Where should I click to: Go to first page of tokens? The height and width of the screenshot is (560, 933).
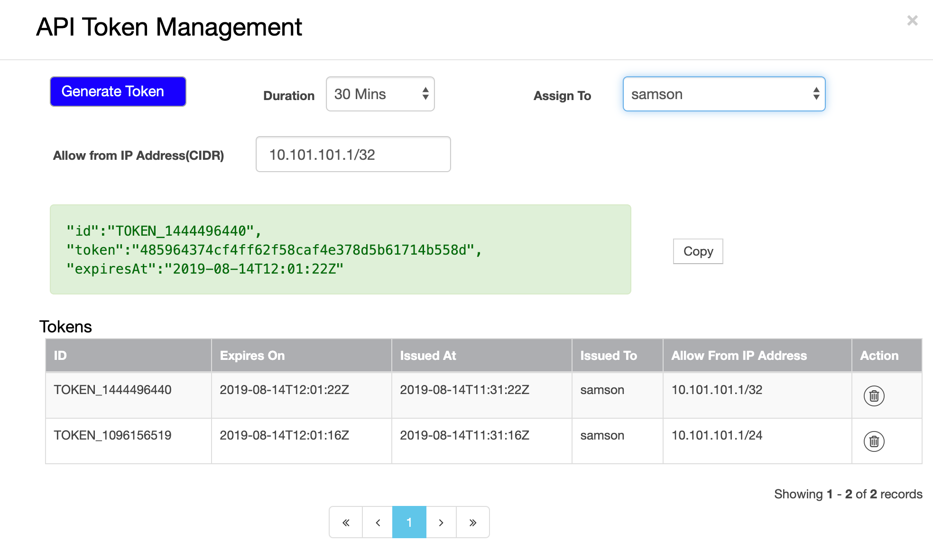346,522
